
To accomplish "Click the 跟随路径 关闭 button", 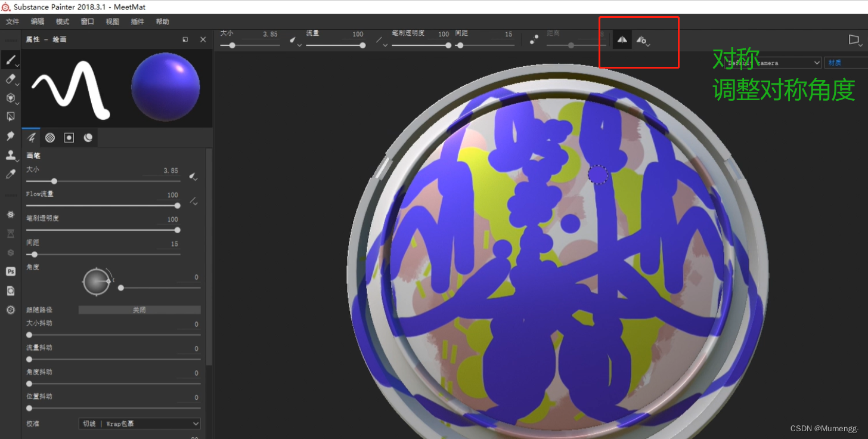I will coord(139,310).
